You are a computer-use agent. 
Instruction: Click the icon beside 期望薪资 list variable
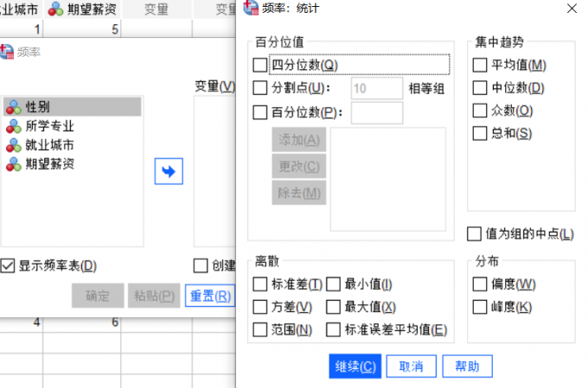[14, 164]
